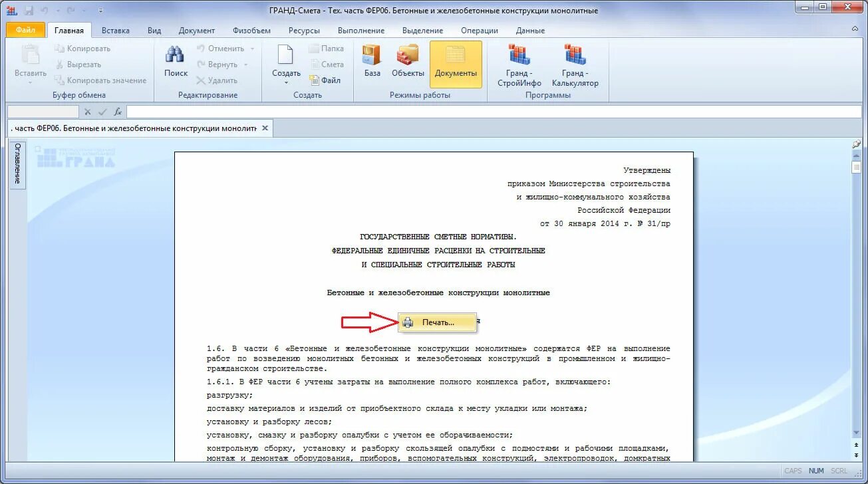The image size is (868, 484).
Task: Click the line от 30 января 2014 г.
Action: click(605, 223)
